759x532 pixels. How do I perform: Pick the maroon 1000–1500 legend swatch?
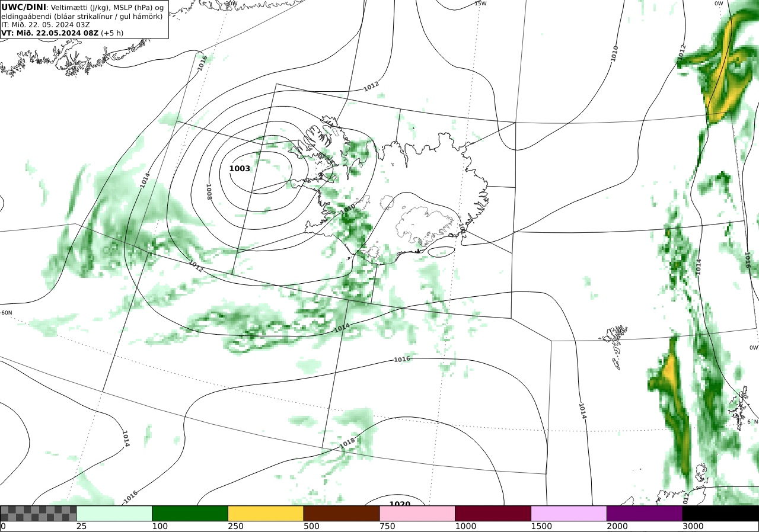pyautogui.click(x=493, y=513)
